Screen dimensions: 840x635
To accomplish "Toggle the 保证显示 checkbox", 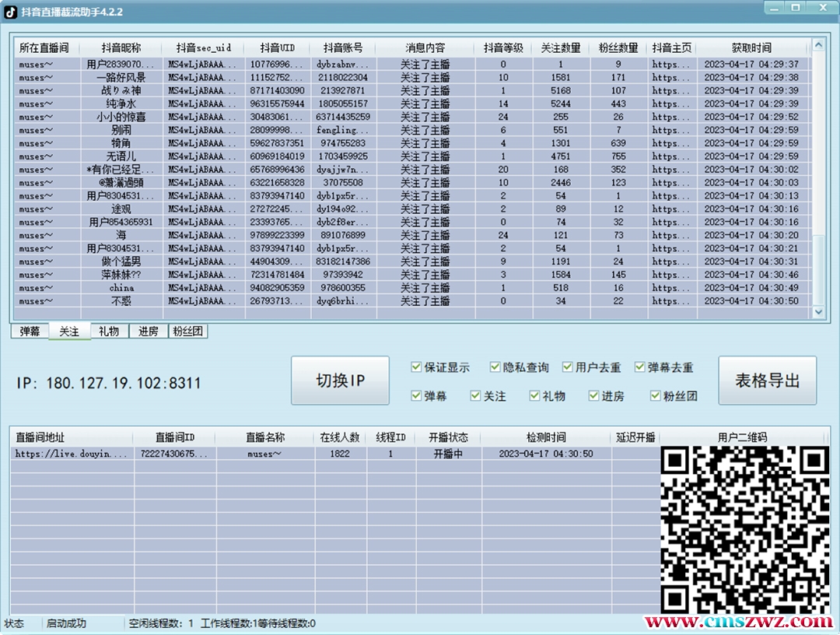I will coord(417,367).
